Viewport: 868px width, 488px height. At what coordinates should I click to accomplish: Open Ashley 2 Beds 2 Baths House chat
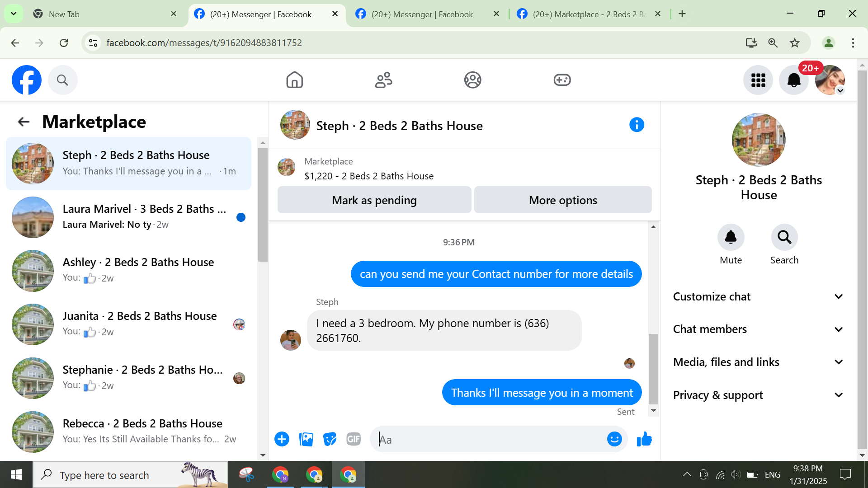pos(128,271)
